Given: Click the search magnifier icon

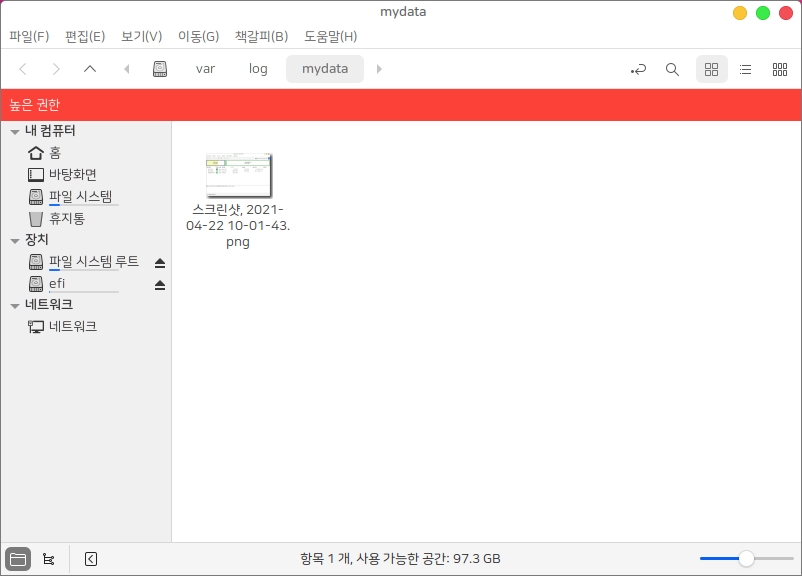Looking at the screenshot, I should pos(672,69).
